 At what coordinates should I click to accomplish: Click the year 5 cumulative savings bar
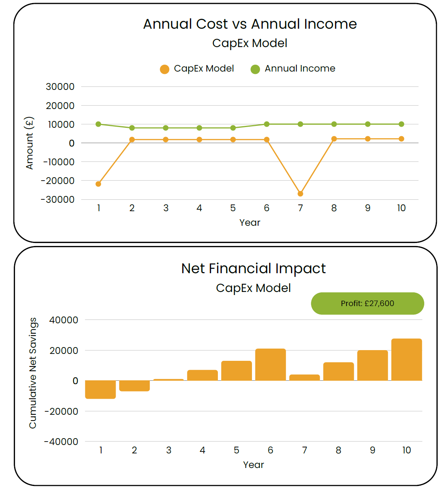click(x=236, y=371)
